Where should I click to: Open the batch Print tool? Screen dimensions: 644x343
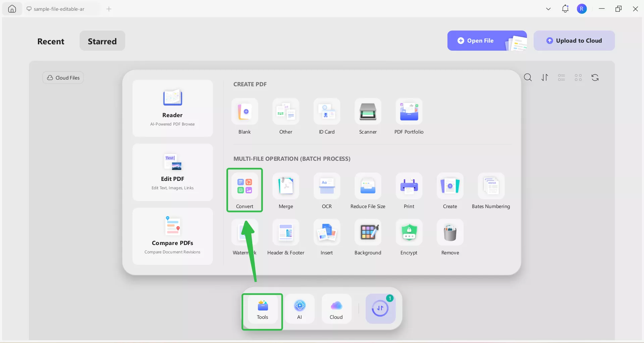pos(409,191)
